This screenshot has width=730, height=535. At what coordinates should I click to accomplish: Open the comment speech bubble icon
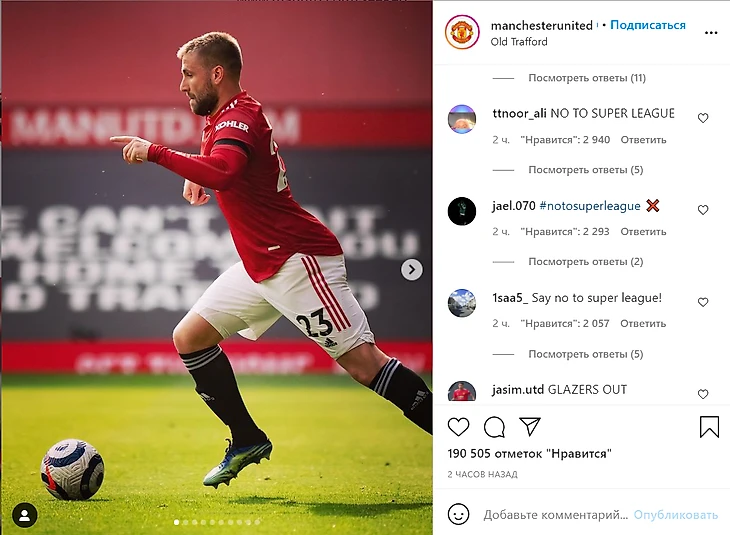(494, 427)
